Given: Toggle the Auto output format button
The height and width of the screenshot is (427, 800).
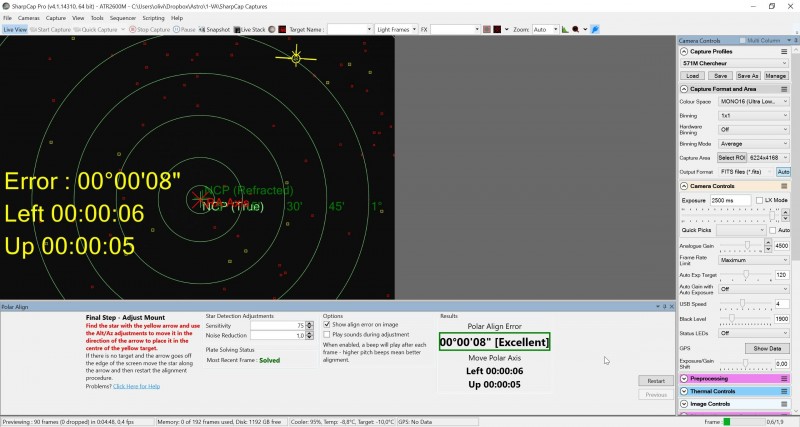Looking at the screenshot, I should click(x=783, y=172).
